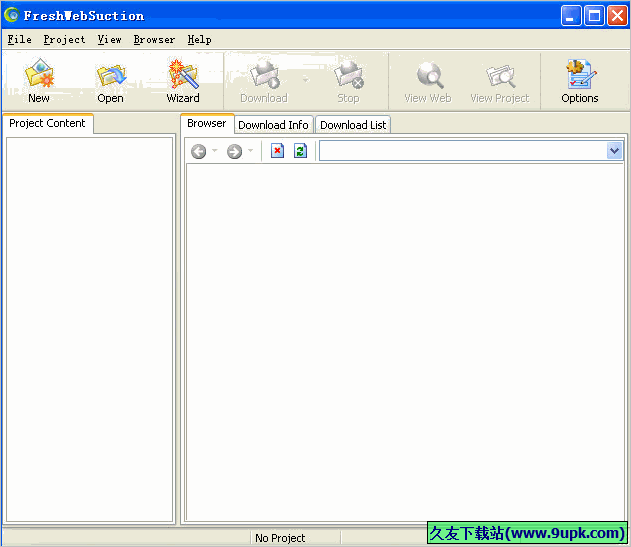Click the FreshWebSuction title bar logo
This screenshot has width=631, height=547.
(12, 15)
